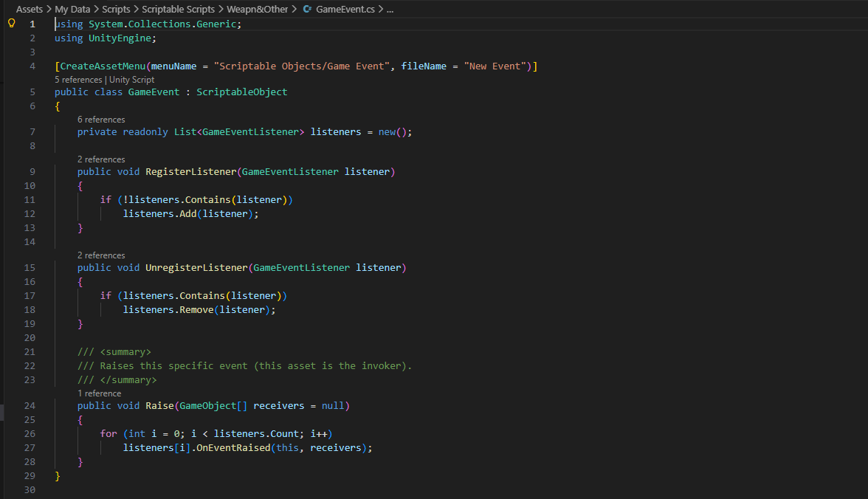
Task: Open 6 references CodeLens above listeners
Action: [101, 120]
